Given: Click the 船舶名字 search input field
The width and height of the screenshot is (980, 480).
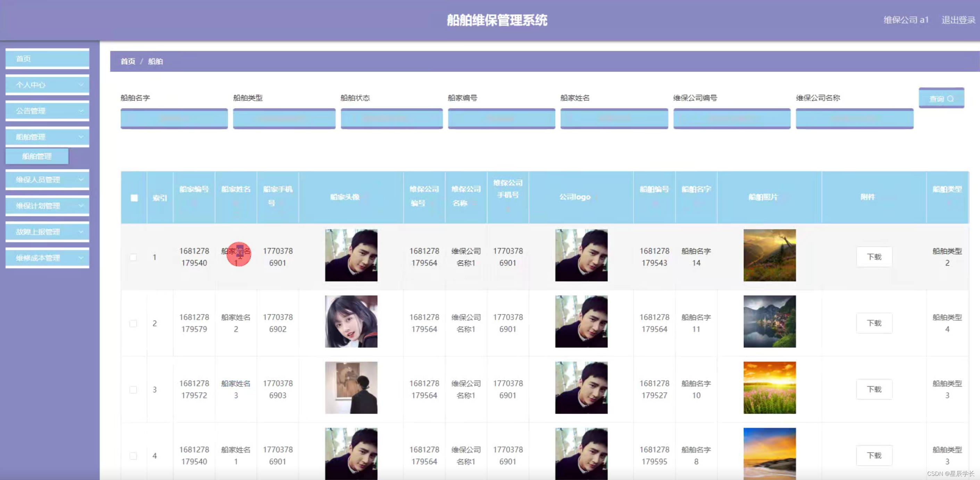Looking at the screenshot, I should [x=174, y=119].
